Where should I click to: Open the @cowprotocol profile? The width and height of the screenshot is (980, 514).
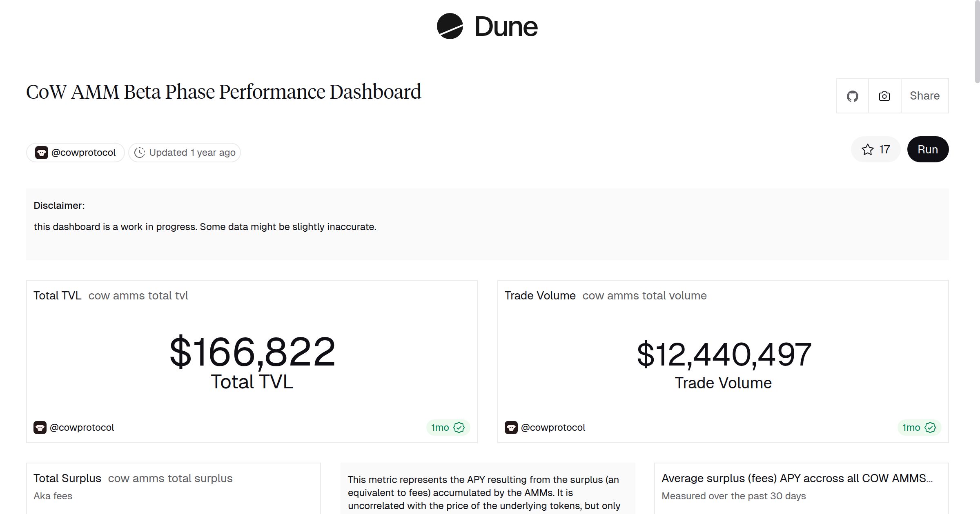pyautogui.click(x=83, y=152)
